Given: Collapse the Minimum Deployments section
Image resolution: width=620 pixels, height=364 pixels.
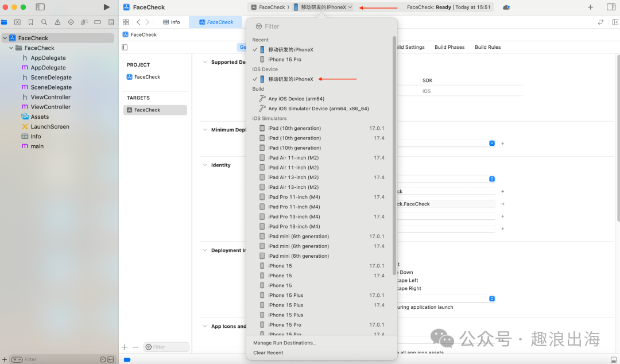Looking at the screenshot, I should pyautogui.click(x=205, y=130).
